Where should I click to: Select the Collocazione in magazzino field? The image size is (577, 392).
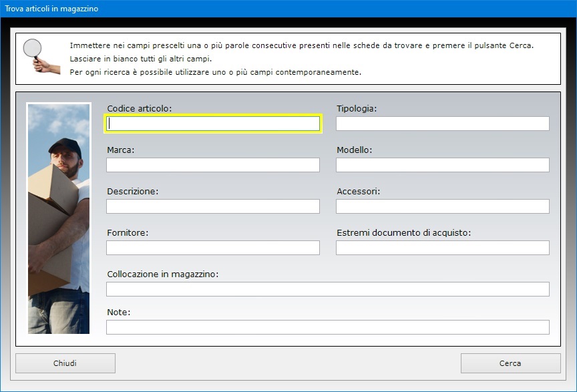point(328,289)
